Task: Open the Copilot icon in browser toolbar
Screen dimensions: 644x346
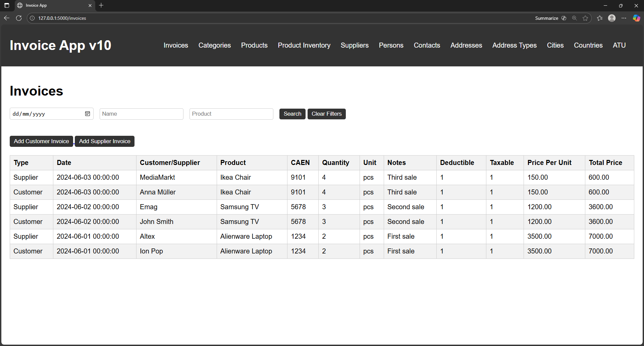Action: click(636, 18)
